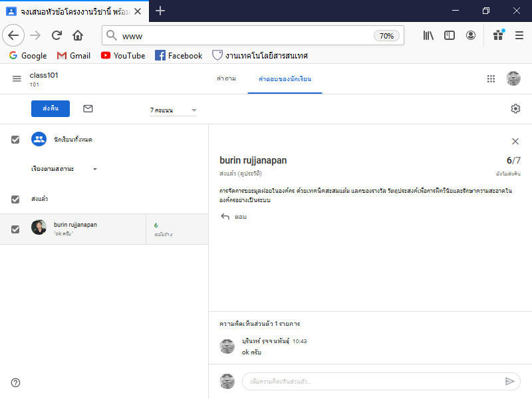Click the all students group icon
This screenshot has width=532, height=399.
pos(39,139)
